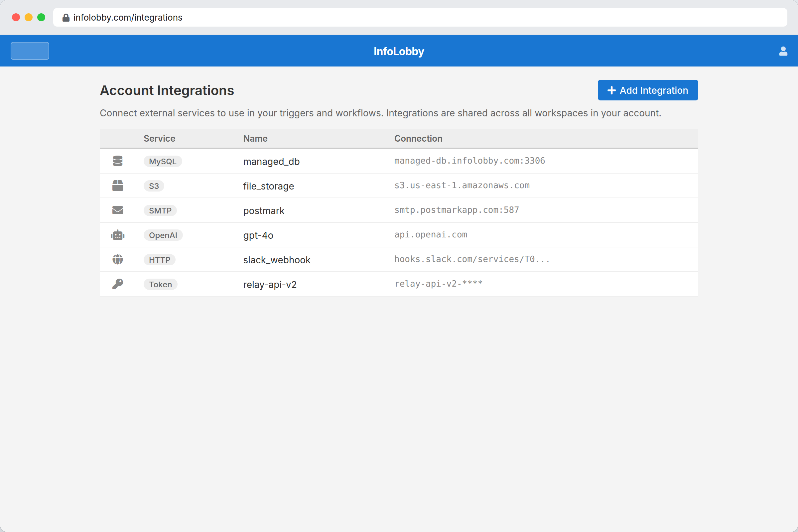
Task: Click the InfoLobby logo in the header
Action: pos(399,51)
